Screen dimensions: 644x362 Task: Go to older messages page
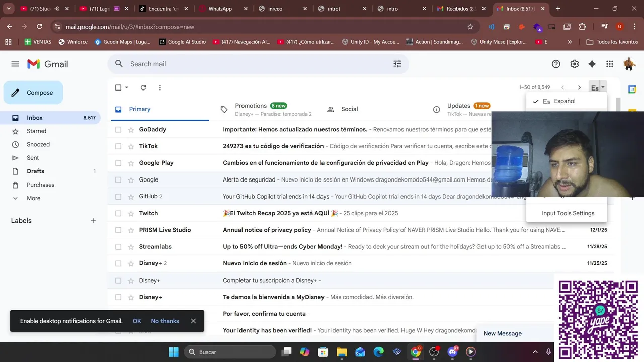click(x=579, y=87)
